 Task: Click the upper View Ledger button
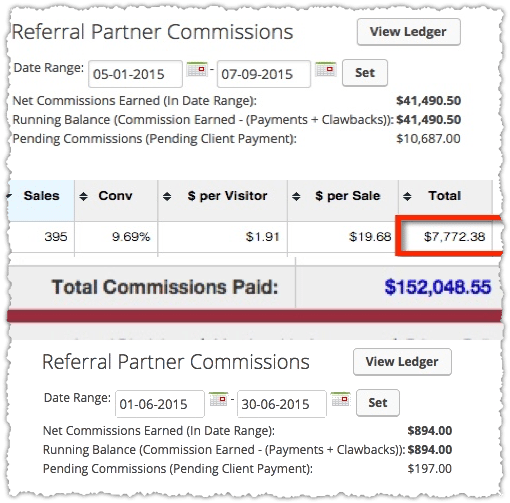point(409,32)
